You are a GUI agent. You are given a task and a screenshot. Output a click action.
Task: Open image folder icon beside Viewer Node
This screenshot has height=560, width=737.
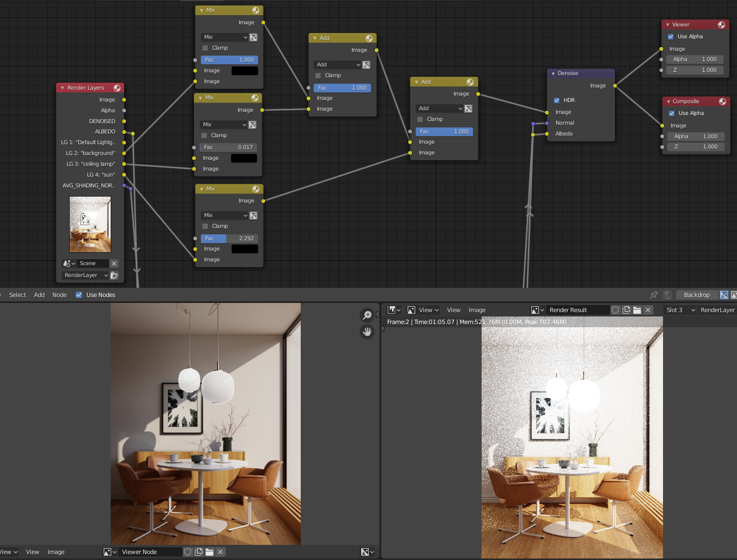[x=209, y=552]
